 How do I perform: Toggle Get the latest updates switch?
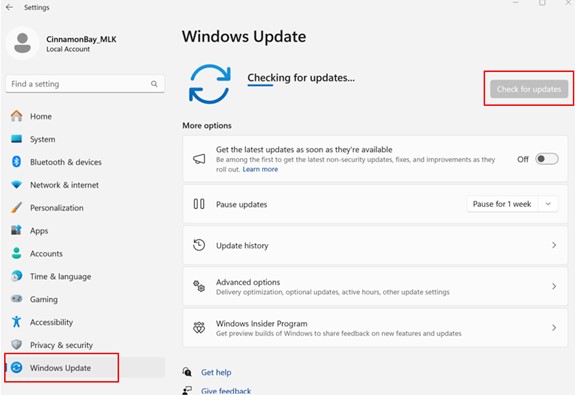(x=547, y=159)
